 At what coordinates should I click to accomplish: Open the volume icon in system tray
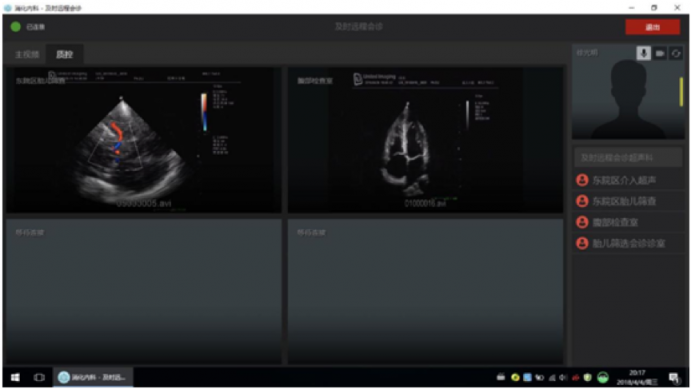(563, 378)
